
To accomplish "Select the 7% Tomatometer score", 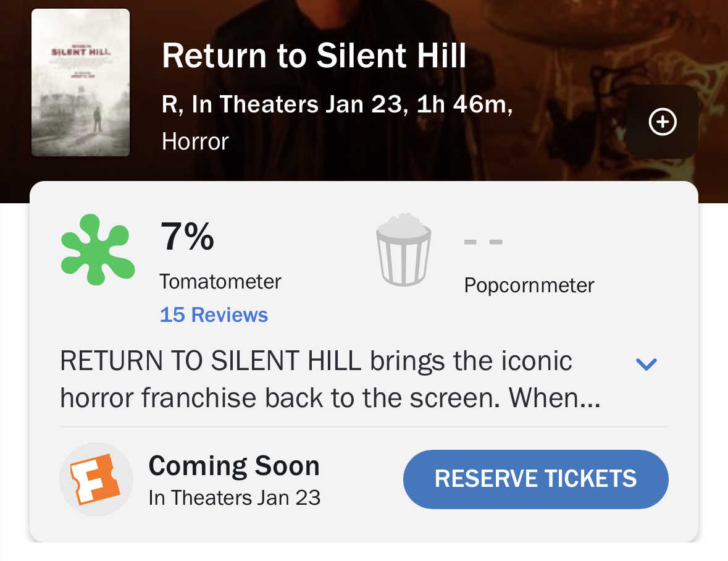I will (x=187, y=237).
